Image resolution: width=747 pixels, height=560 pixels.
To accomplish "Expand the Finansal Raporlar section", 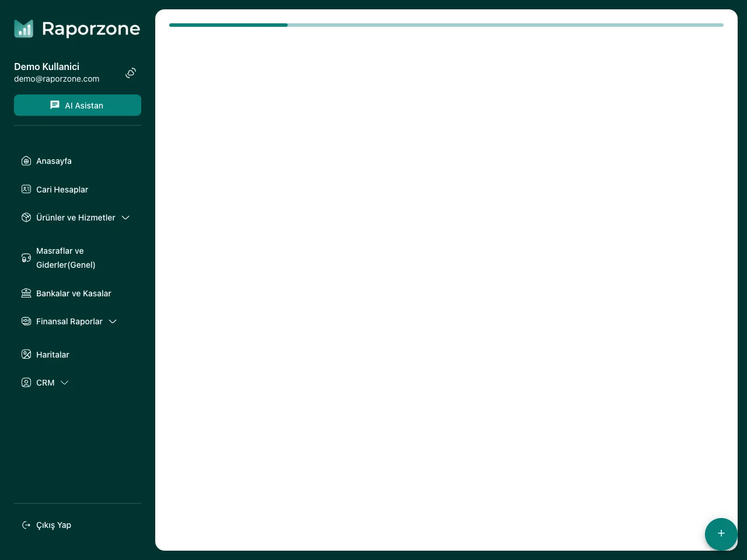I will 112,321.
